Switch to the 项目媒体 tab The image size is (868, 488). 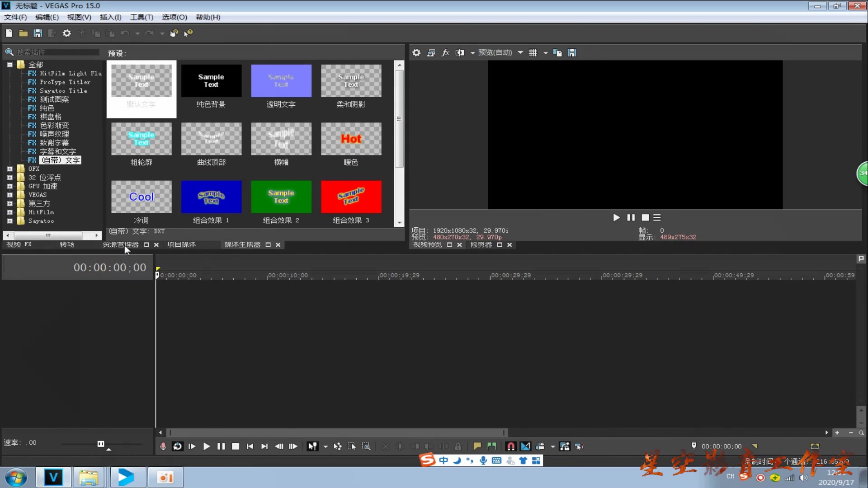click(181, 244)
